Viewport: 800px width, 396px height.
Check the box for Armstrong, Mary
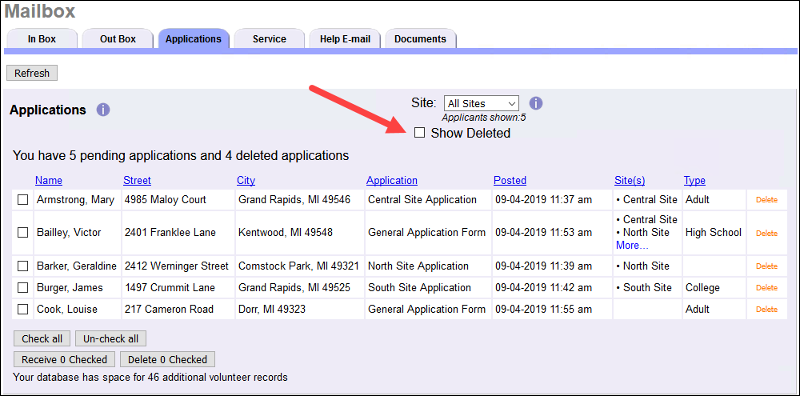click(x=22, y=200)
